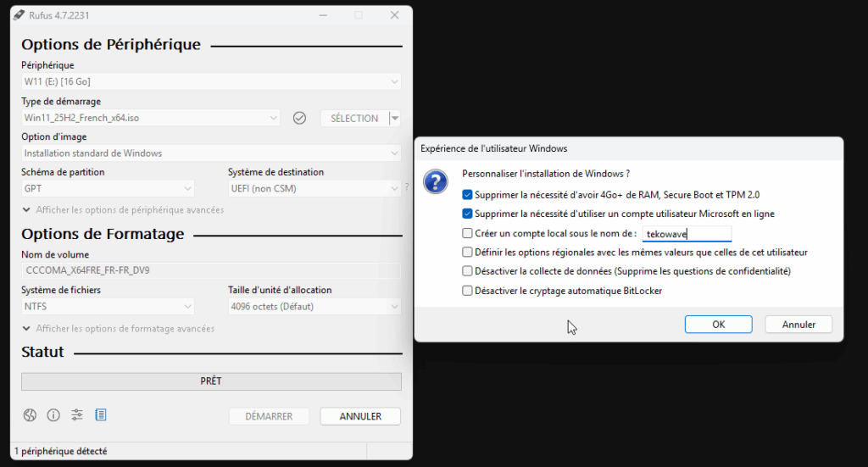Show the log via the list icon
The width and height of the screenshot is (868, 467).
[x=101, y=415]
